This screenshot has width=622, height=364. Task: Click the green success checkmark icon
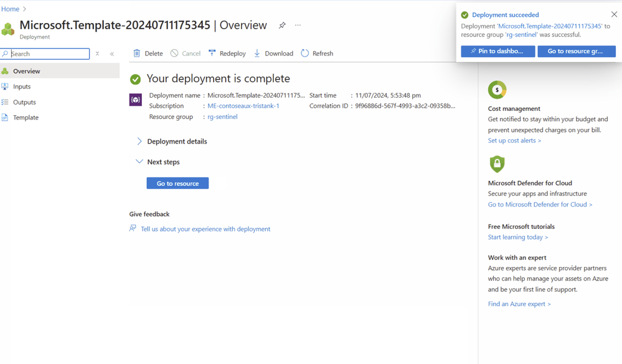(x=135, y=79)
